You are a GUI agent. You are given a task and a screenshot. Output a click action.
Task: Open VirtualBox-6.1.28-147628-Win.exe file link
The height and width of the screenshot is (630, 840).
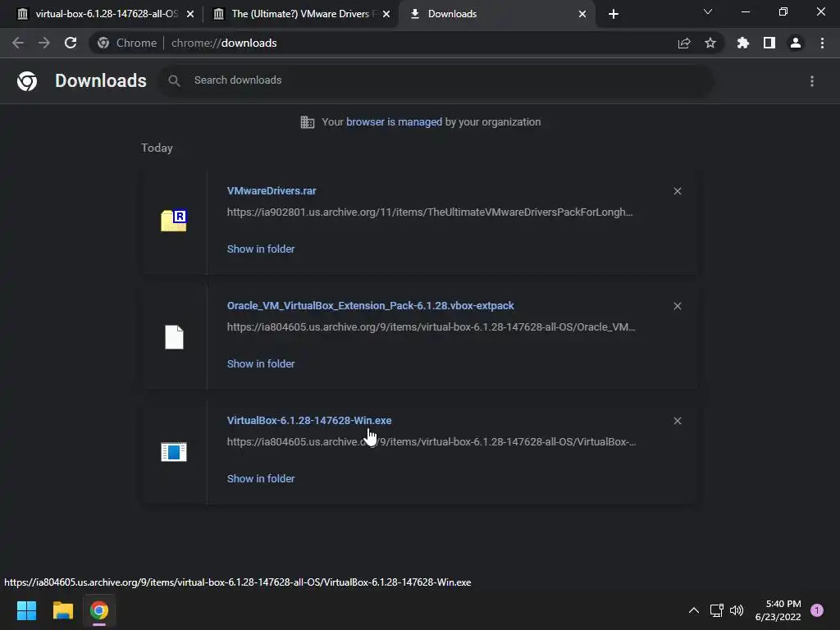pyautogui.click(x=309, y=421)
